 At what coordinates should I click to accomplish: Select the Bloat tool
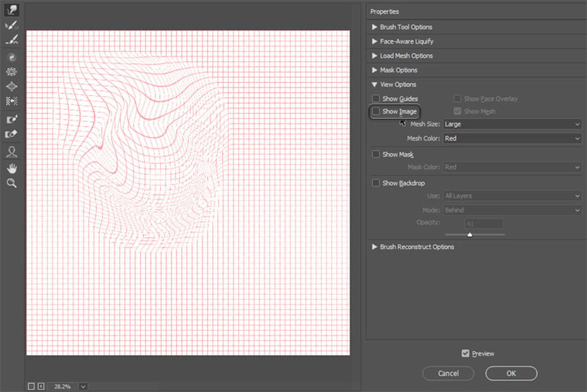[11, 86]
